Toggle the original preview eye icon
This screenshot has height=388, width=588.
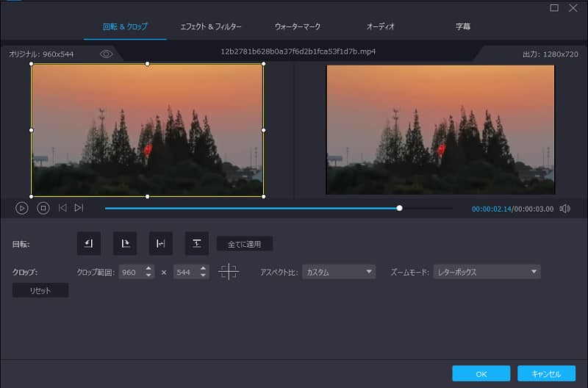(x=106, y=54)
